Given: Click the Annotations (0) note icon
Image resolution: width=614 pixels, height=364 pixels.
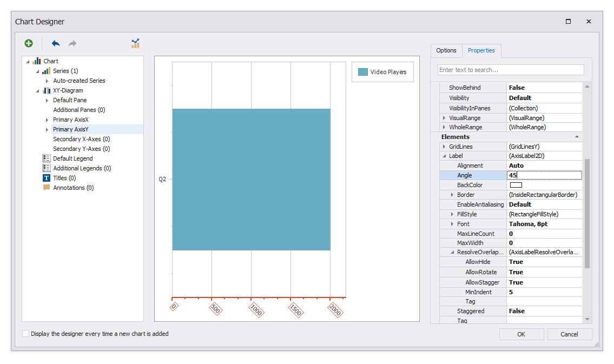Looking at the screenshot, I should pos(47,188).
